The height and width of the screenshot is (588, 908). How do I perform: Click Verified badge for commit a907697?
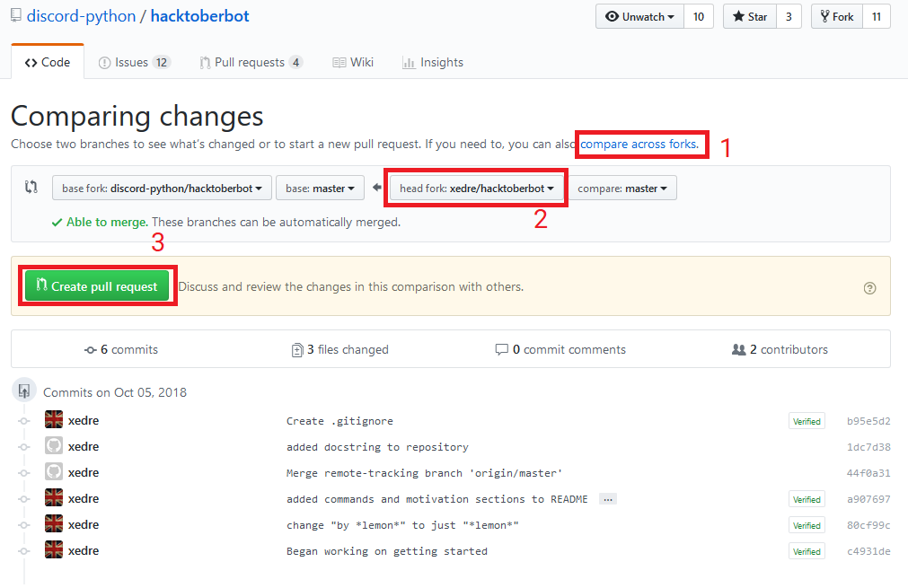807,499
